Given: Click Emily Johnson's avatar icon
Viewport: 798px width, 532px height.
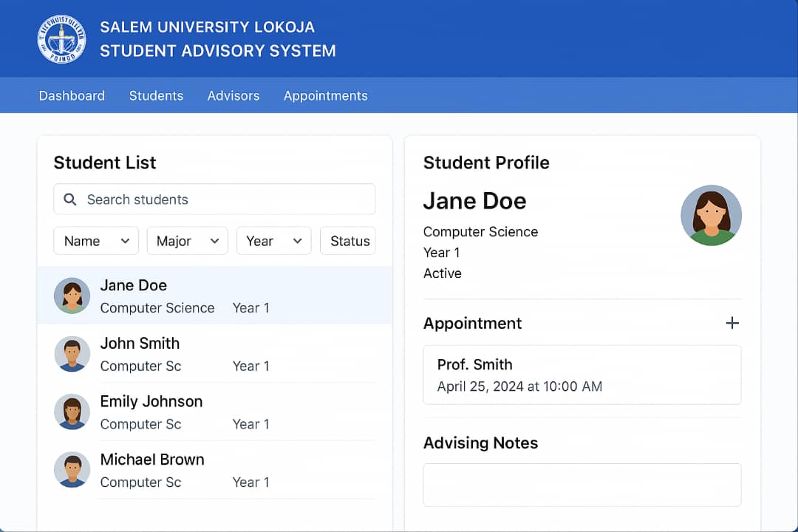Looking at the screenshot, I should click(x=72, y=412).
